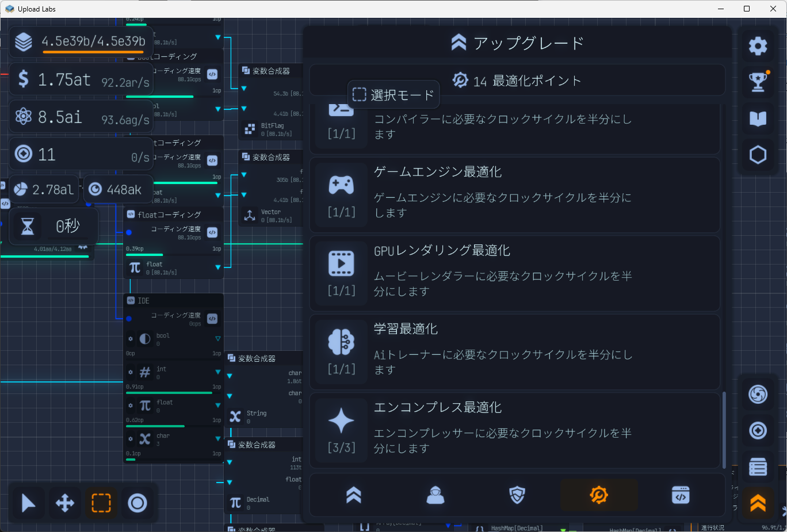Viewport: 787px width, 532px height.
Task: Expand the IDE bool outlined arrow
Action: [218, 339]
